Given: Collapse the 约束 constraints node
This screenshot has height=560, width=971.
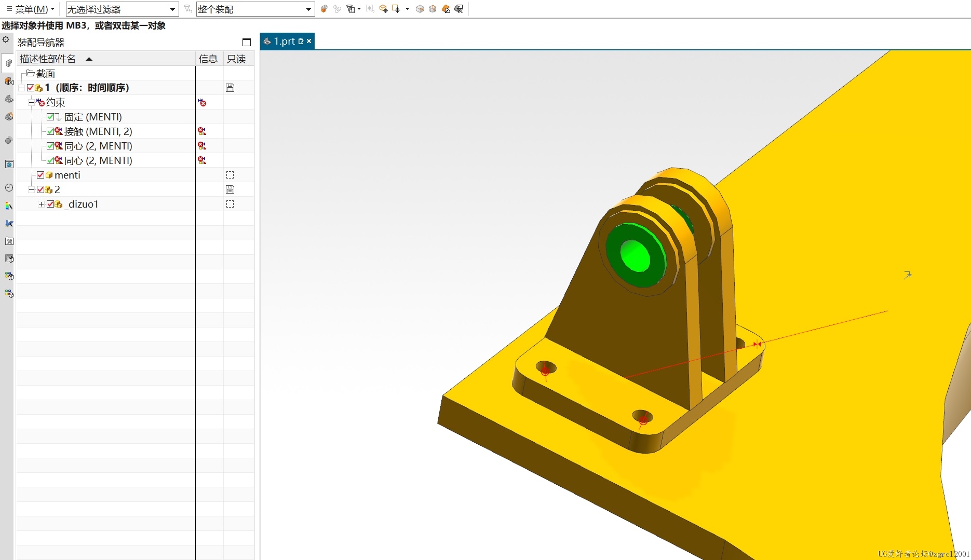Looking at the screenshot, I should pyautogui.click(x=31, y=102).
